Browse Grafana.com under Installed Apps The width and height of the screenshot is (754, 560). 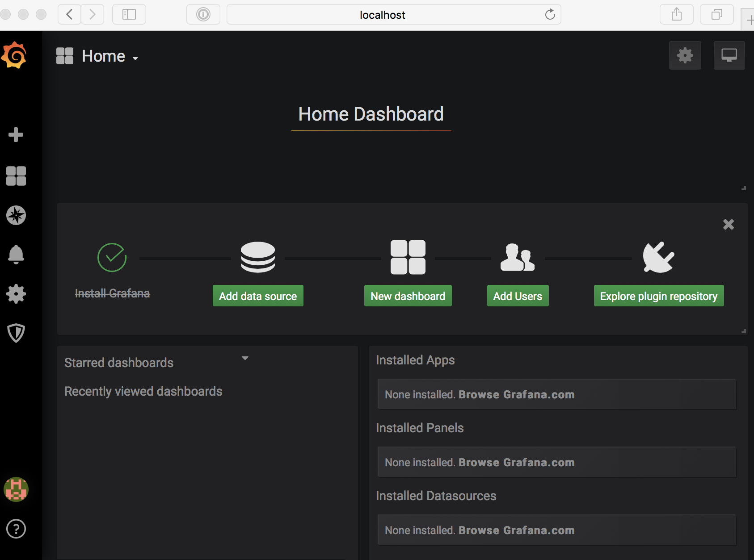coord(516,394)
